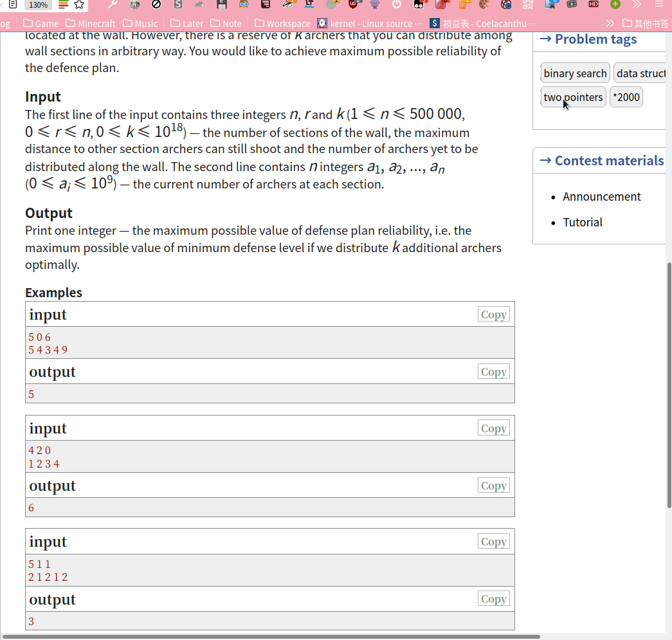The width and height of the screenshot is (672, 640).
Task: Click the bookmark star icon
Action: [x=79, y=5]
